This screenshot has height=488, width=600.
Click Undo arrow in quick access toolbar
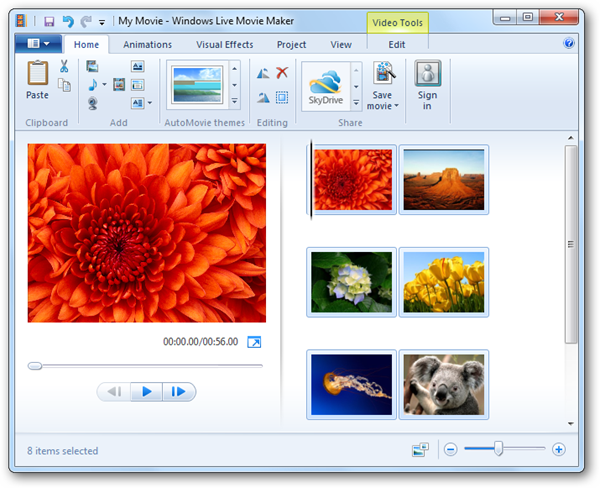coord(67,20)
